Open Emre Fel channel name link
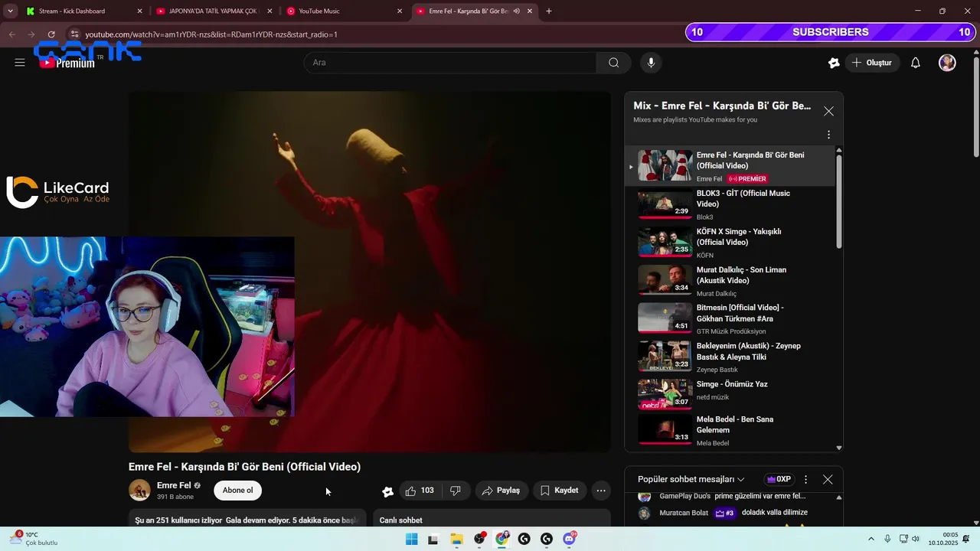Screen dimensions: 980x551 point(174,485)
